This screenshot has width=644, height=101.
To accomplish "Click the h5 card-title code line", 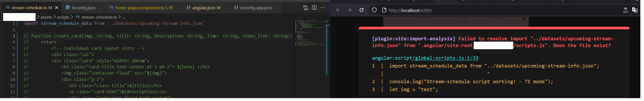I will 135,67.
